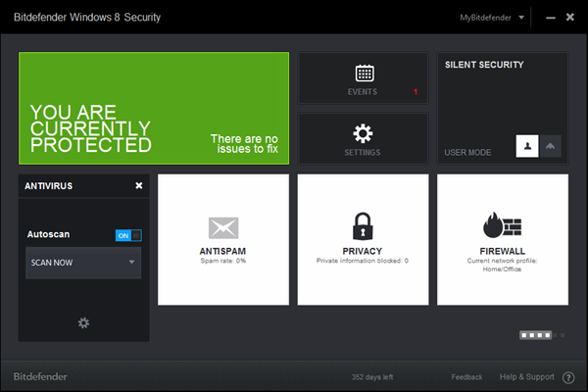
Task: Open Antivirus settings gear icon
Action: point(83,323)
